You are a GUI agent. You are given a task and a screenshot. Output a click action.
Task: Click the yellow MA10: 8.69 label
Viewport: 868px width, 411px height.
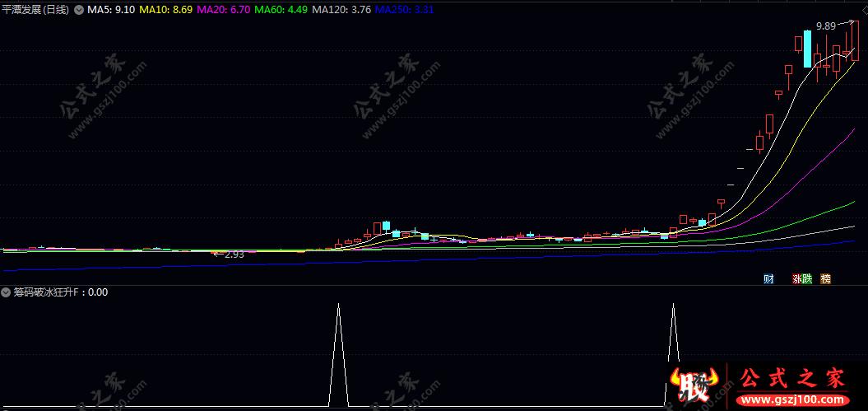click(165, 9)
